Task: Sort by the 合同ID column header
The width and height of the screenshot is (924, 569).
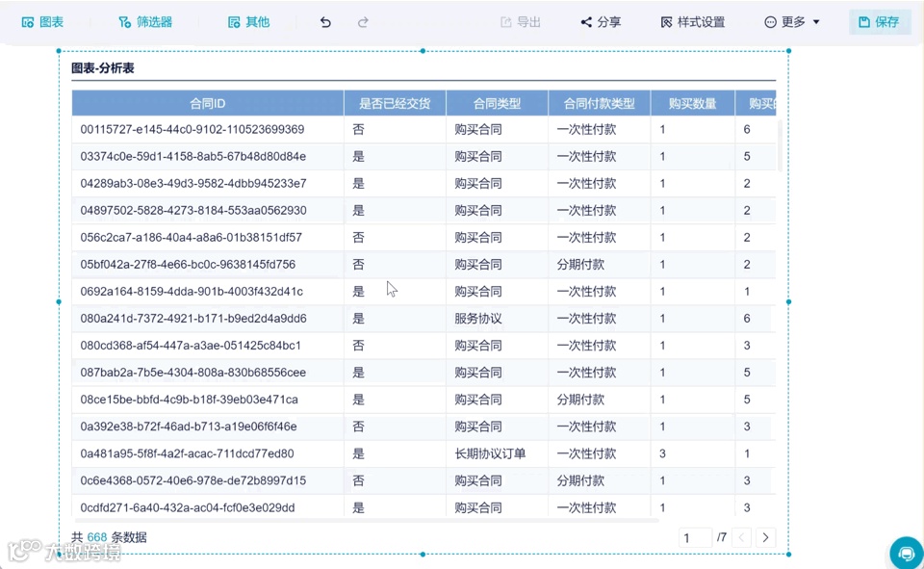Action: (x=206, y=102)
